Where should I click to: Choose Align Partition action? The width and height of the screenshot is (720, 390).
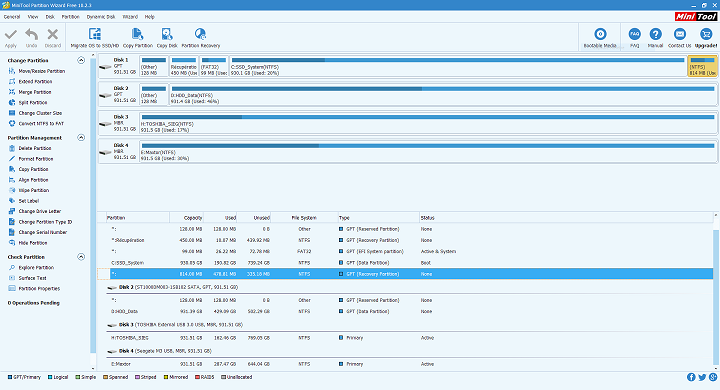(28, 180)
